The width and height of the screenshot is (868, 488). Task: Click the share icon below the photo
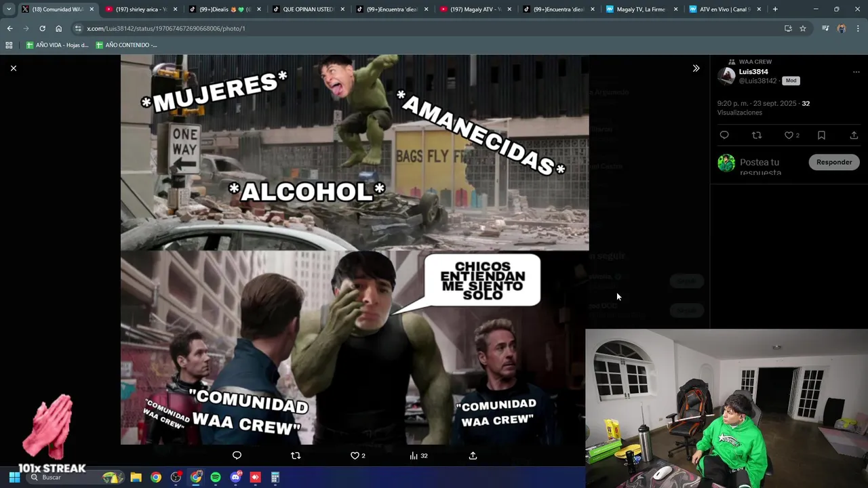pos(473,455)
